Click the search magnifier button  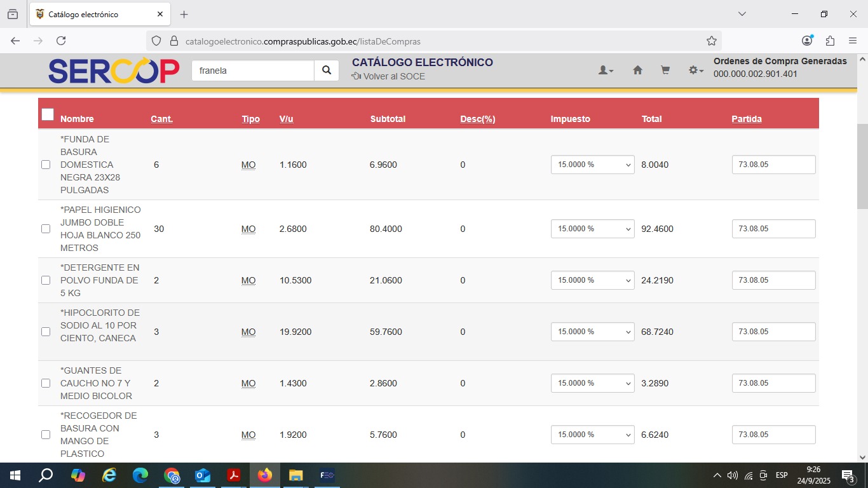326,71
